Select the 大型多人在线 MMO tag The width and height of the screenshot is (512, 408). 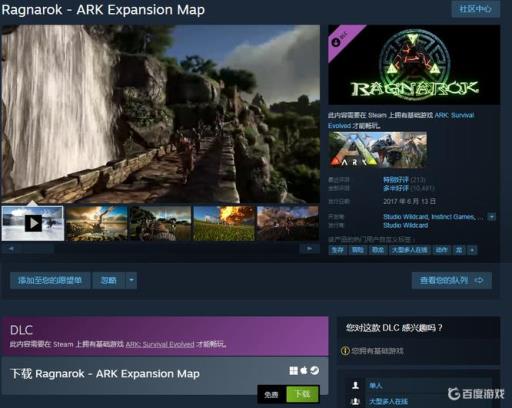point(410,250)
